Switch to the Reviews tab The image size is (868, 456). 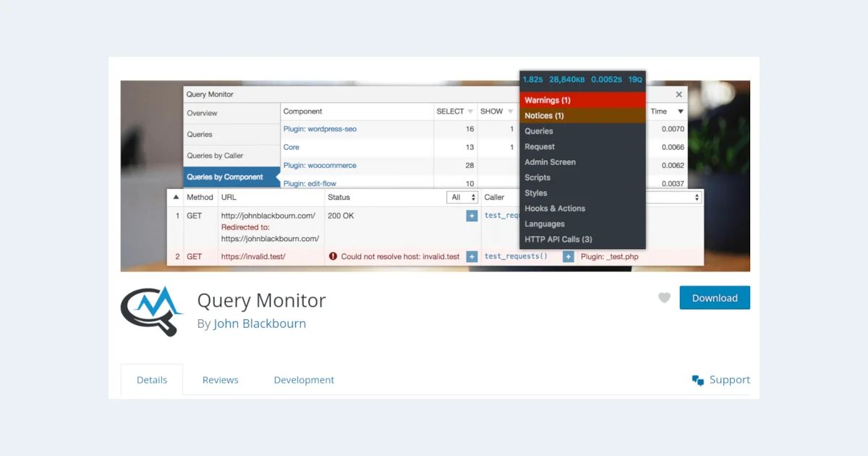coord(220,380)
